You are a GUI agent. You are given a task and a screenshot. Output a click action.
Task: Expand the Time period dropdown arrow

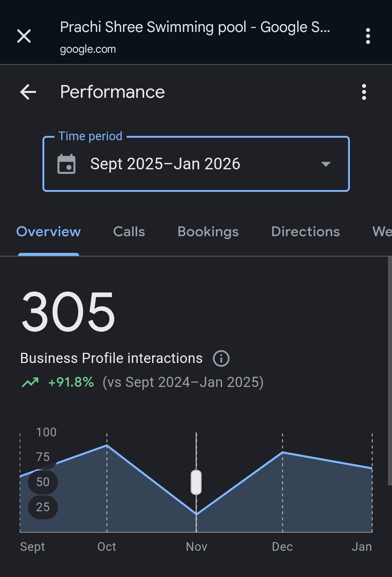[326, 164]
